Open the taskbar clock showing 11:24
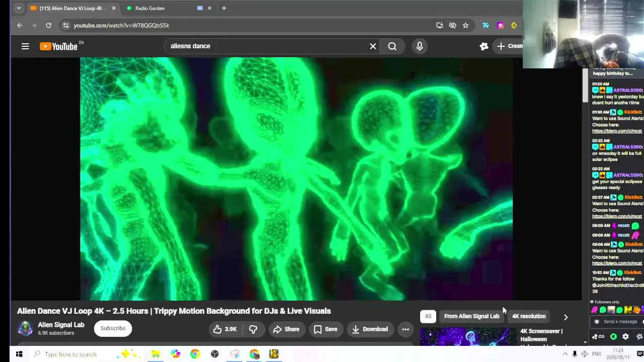 click(618, 354)
